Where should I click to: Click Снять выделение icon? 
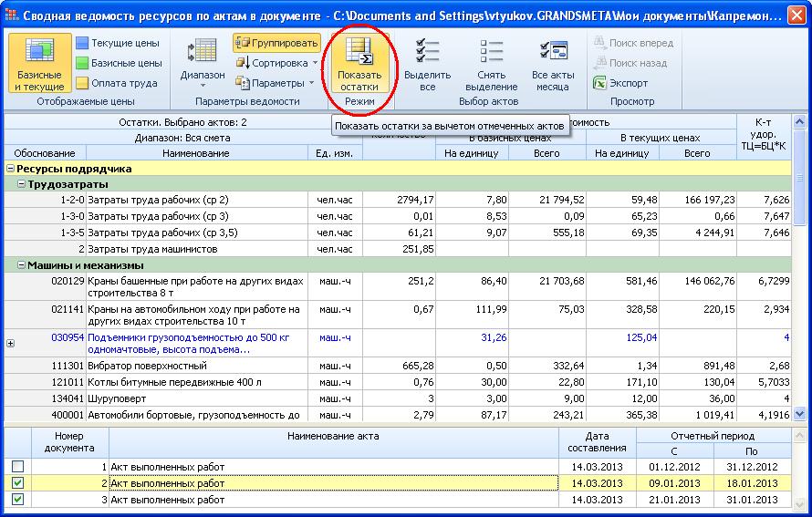[x=491, y=64]
